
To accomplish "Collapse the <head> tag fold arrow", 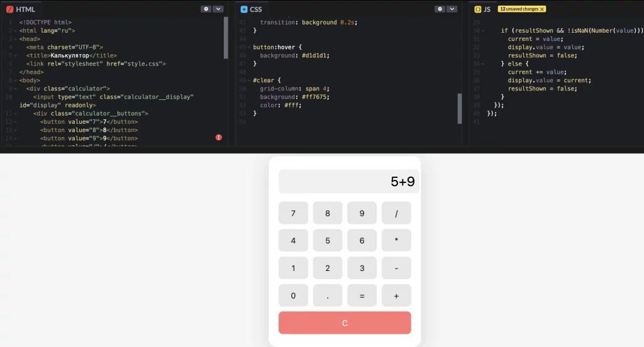I will (x=16, y=39).
